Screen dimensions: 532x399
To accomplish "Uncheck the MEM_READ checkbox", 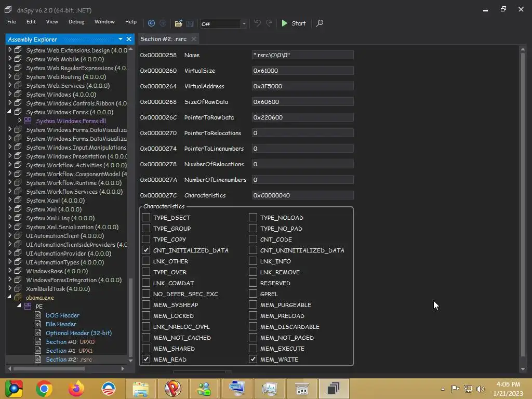I will (146, 359).
